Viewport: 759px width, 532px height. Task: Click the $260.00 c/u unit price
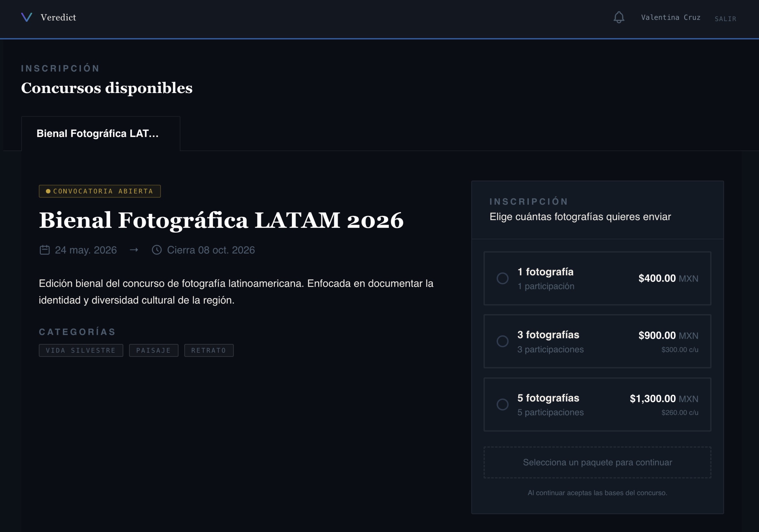pyautogui.click(x=680, y=413)
